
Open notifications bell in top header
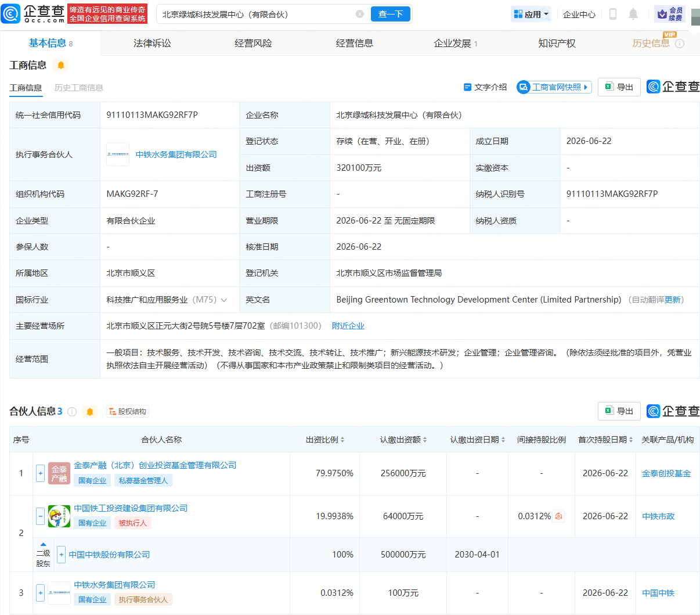click(633, 14)
